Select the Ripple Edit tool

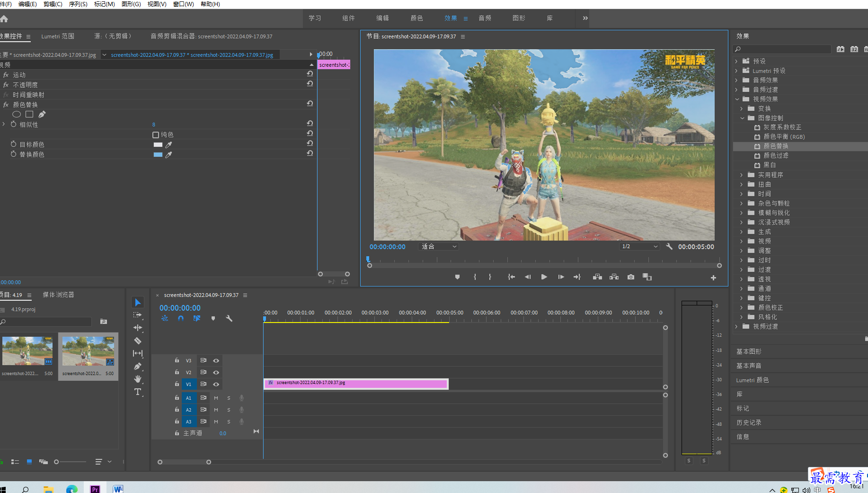[x=138, y=328]
